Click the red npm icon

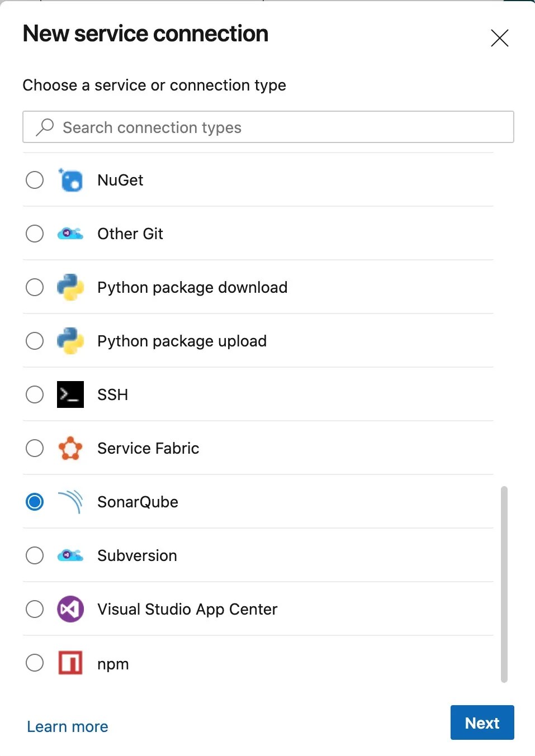click(70, 663)
